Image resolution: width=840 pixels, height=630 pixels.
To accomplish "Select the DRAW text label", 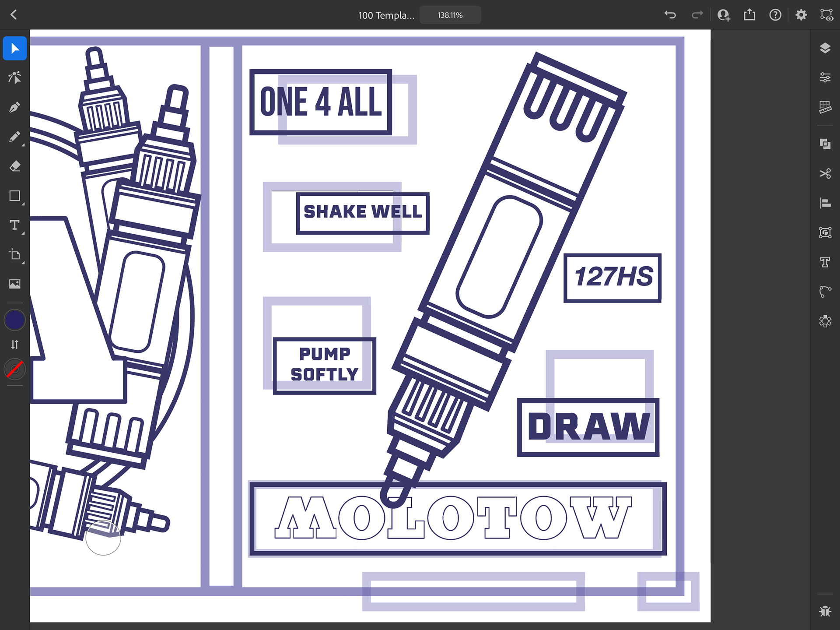I will click(589, 426).
